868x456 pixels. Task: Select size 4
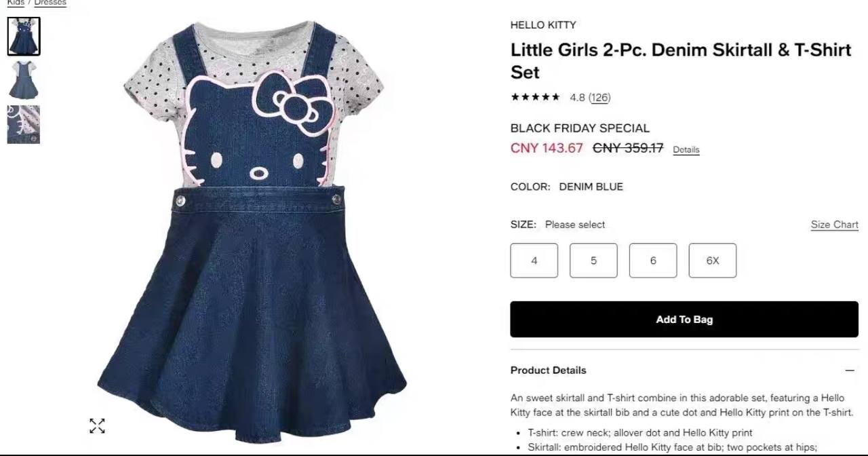pyautogui.click(x=534, y=261)
